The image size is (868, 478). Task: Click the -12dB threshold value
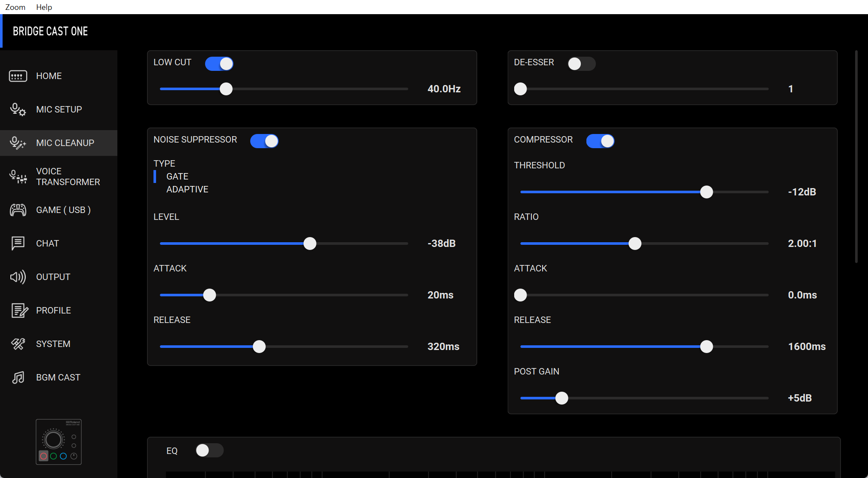(802, 192)
